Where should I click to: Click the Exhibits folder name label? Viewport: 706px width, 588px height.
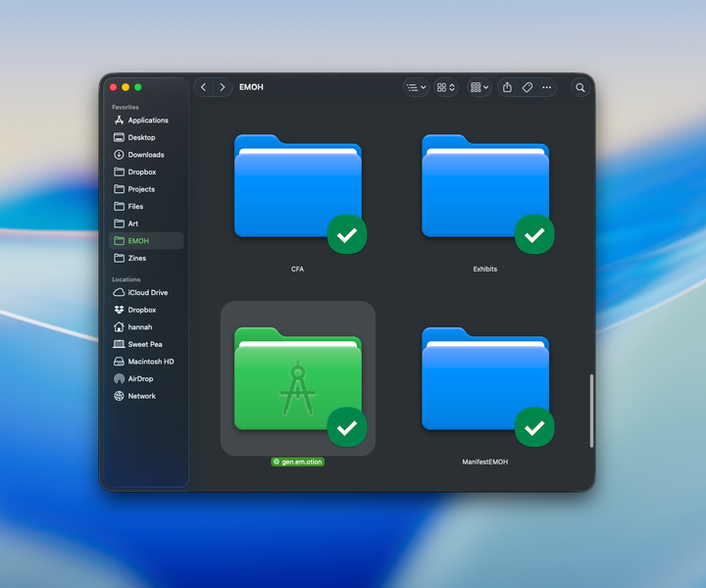point(485,269)
